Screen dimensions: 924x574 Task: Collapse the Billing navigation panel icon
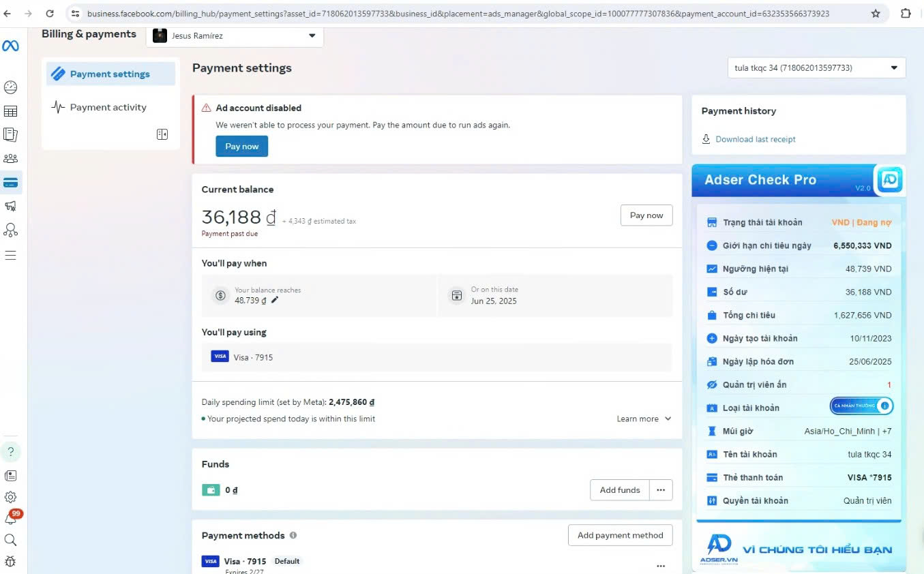click(162, 134)
